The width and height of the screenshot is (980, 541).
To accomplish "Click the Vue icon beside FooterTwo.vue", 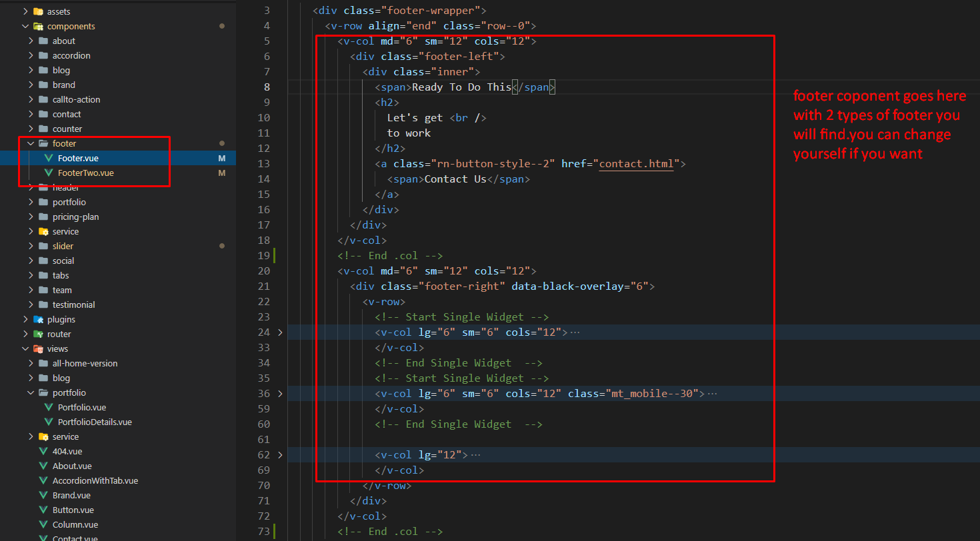I will [x=48, y=173].
